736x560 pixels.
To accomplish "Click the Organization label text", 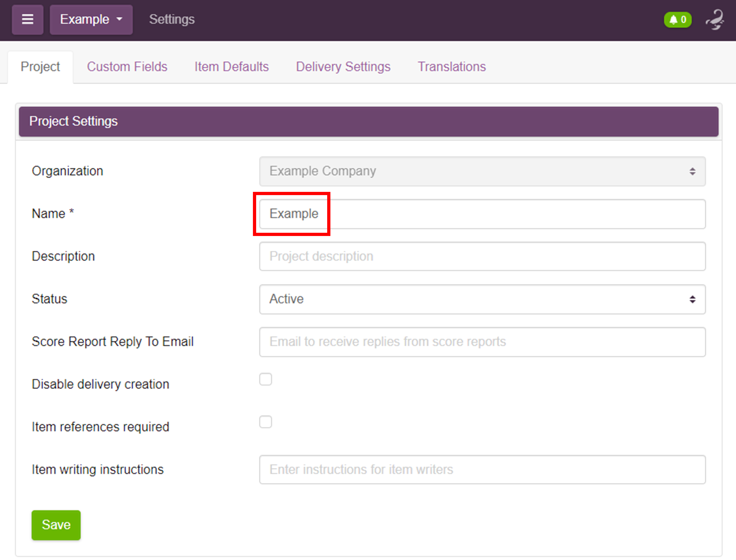I will 67,171.
